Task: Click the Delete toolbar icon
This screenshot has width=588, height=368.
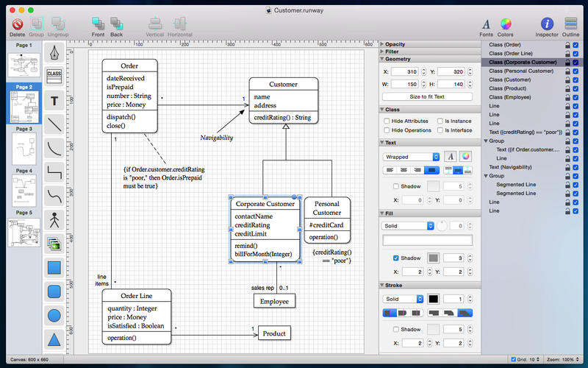Action: tap(17, 26)
